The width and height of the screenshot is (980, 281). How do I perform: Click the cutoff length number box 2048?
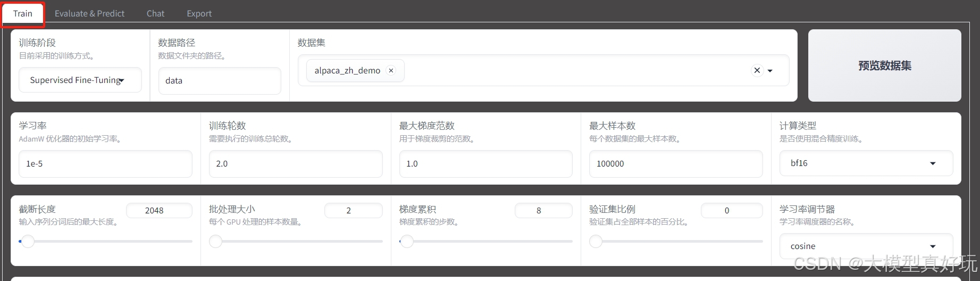point(159,210)
